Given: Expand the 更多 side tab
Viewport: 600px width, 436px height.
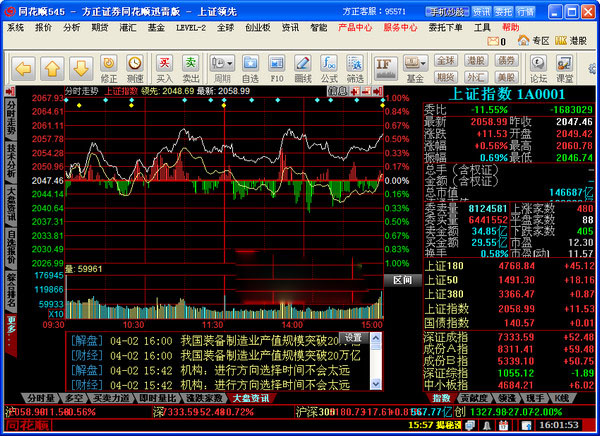Looking at the screenshot, I should pos(11,334).
